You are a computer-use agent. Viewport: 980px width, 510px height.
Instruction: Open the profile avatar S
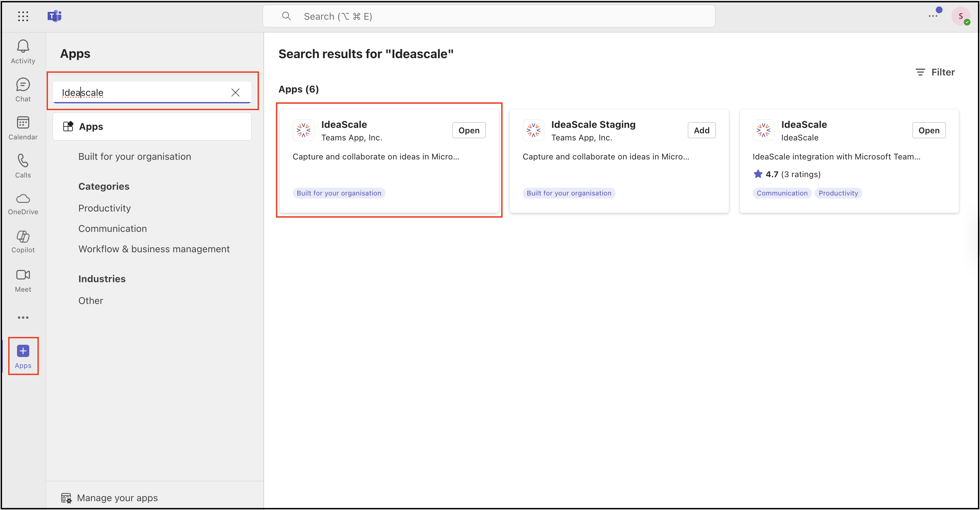(x=961, y=16)
